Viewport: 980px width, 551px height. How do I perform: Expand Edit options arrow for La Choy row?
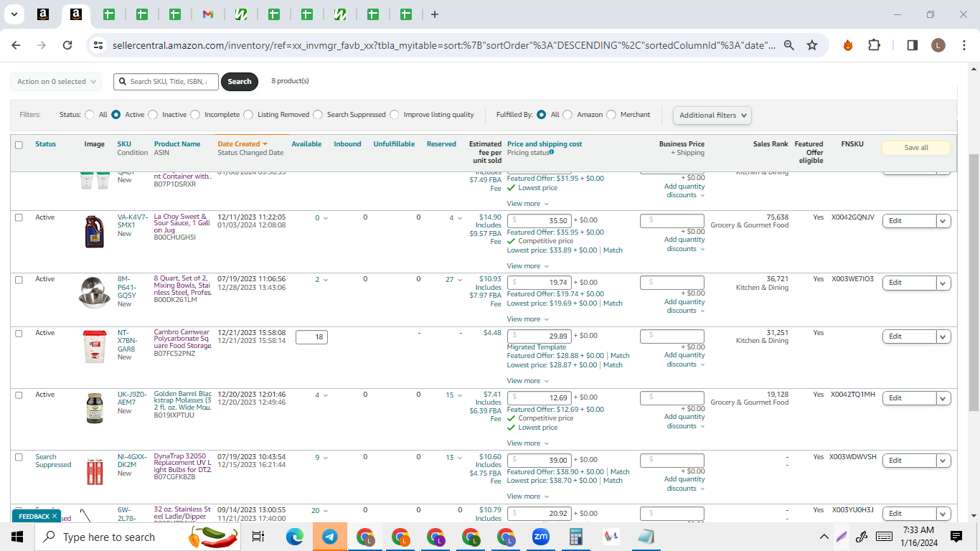pos(944,221)
